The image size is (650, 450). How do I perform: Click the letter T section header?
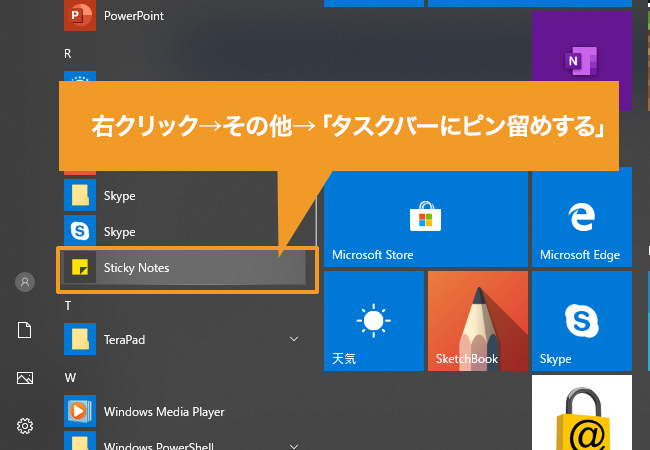click(68, 305)
